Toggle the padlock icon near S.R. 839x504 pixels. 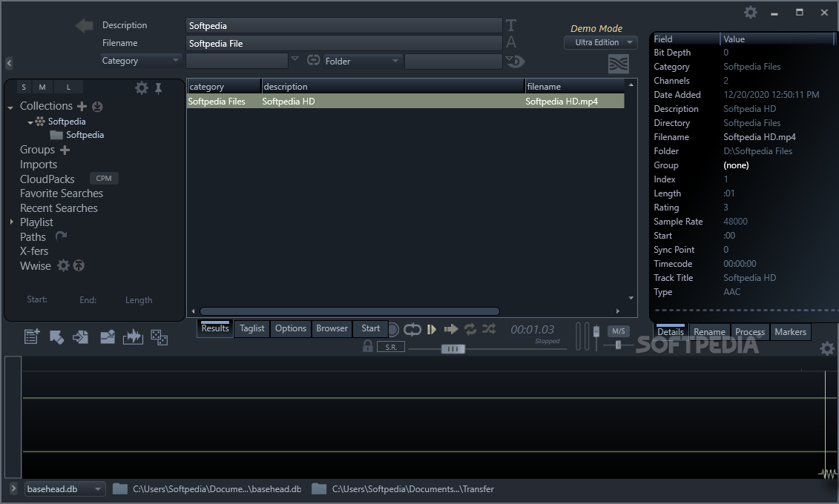pyautogui.click(x=368, y=346)
